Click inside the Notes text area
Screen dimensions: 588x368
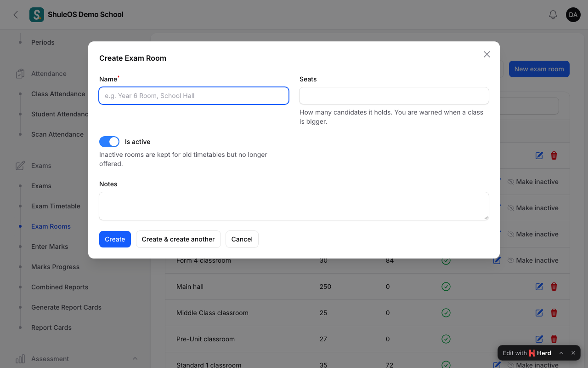point(294,206)
